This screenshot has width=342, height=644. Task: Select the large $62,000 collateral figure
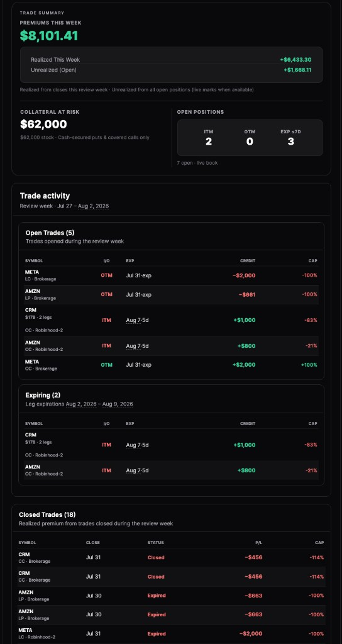[43, 124]
